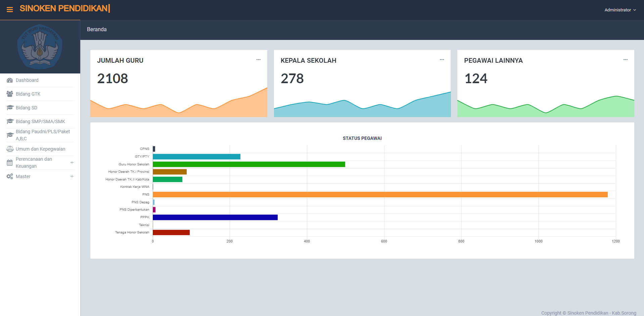Screen dimensions: 644x316
Task: Open Pegawai Lainnya card options ellipsis
Action: [626, 60]
